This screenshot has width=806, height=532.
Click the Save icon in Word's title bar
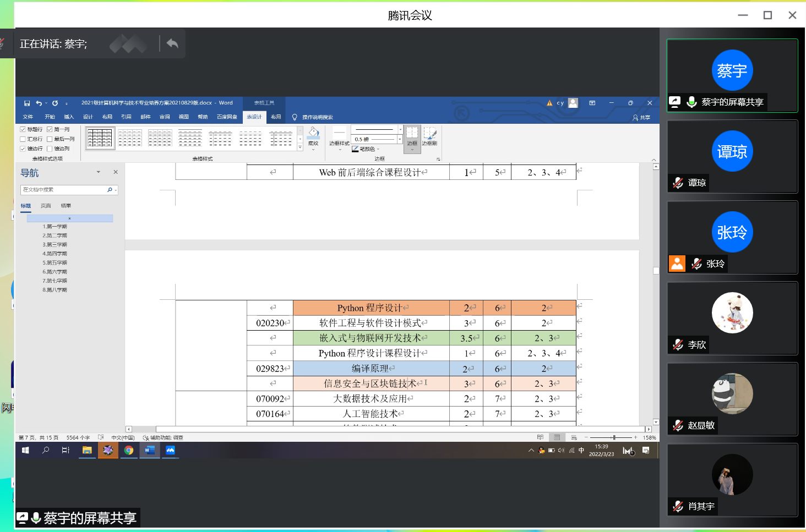click(x=27, y=103)
